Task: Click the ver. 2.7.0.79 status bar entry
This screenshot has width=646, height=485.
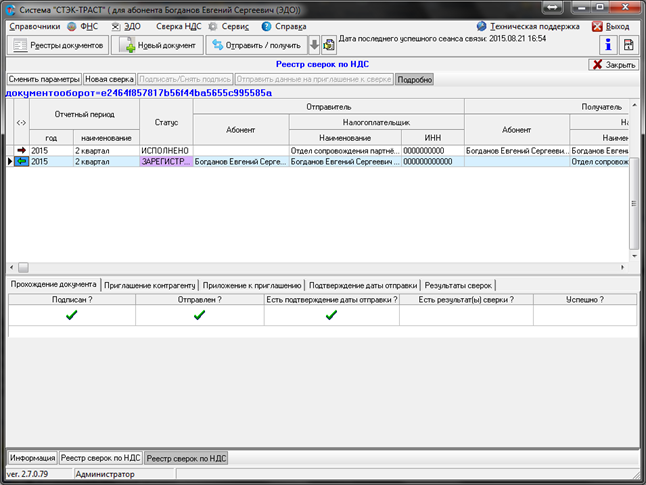Action: tap(27, 474)
